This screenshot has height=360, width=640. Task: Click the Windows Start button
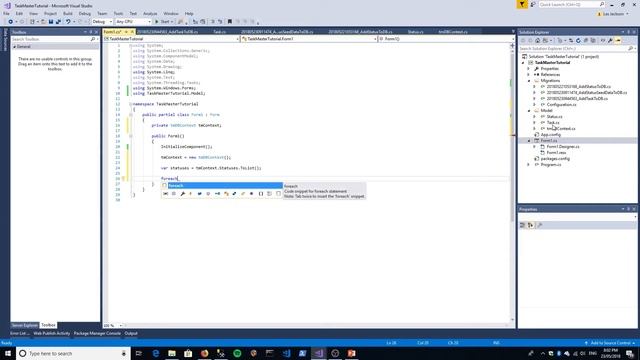(8, 353)
